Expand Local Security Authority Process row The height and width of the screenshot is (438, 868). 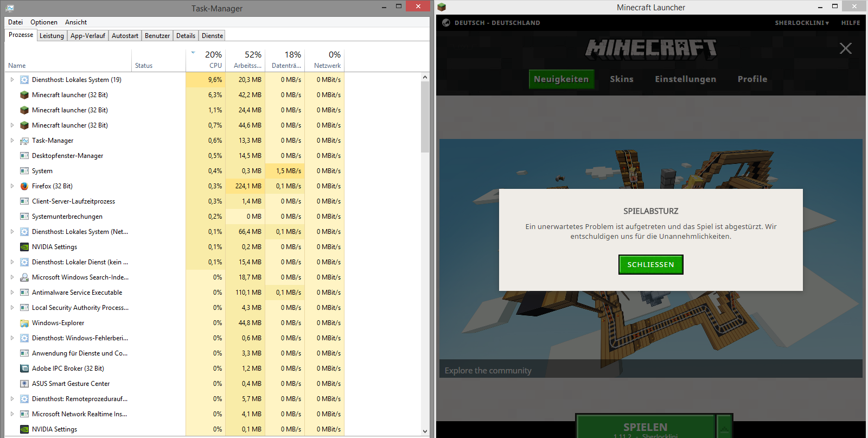[x=12, y=308]
